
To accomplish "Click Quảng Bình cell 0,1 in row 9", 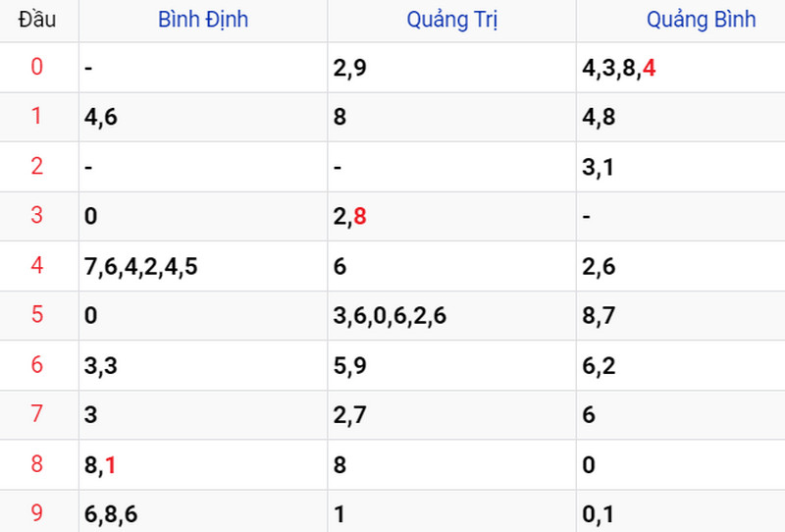I will pos(598,514).
